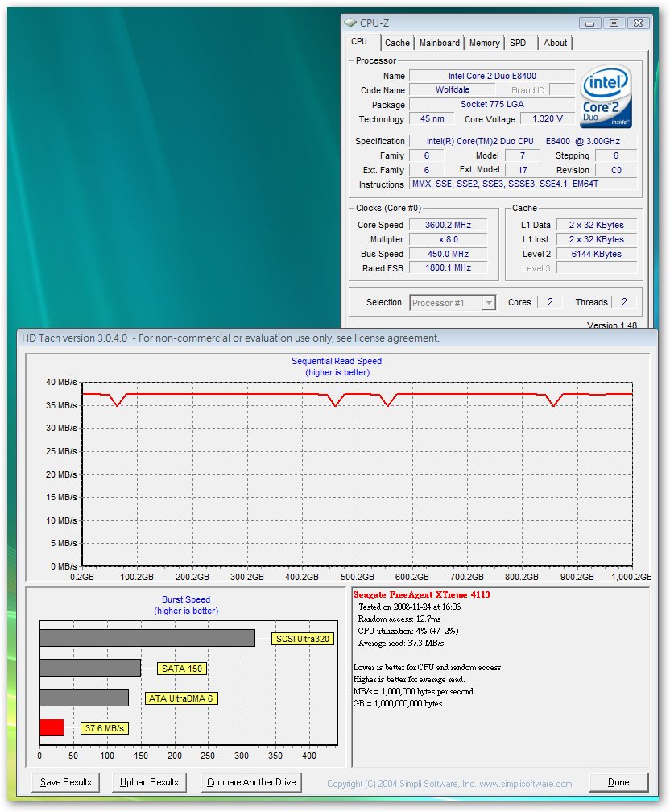Open the About tab in CPU-Z
Image resolution: width=670 pixels, height=812 pixels.
pos(555,43)
